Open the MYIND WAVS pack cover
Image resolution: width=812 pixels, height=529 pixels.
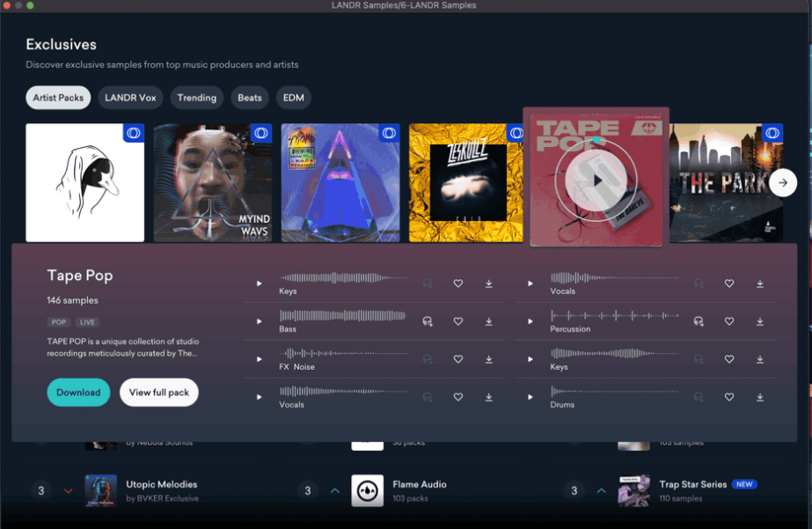[213, 182]
